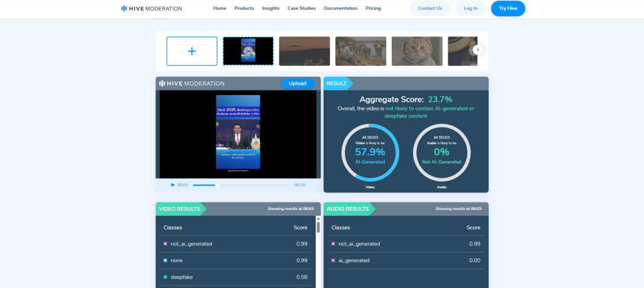Select the news video thumbnail
This screenshot has width=644, height=288.
coord(248,51)
